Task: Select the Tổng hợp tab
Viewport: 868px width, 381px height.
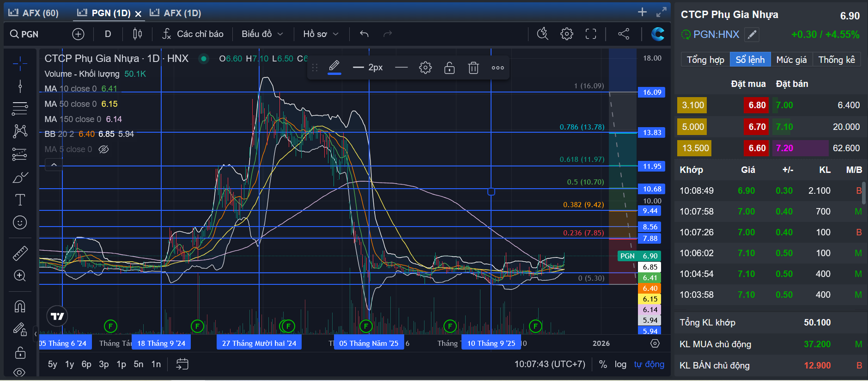Action: point(705,60)
